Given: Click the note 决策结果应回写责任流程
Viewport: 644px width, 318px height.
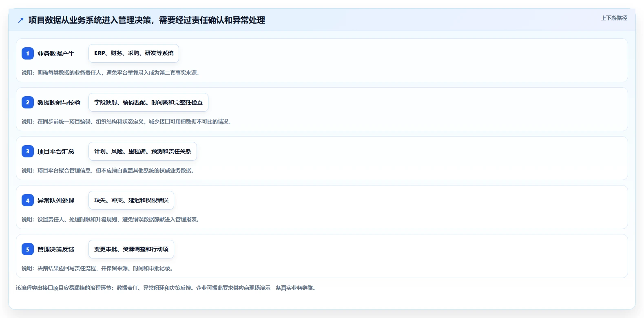Looking at the screenshot, I should pyautogui.click(x=67, y=268).
